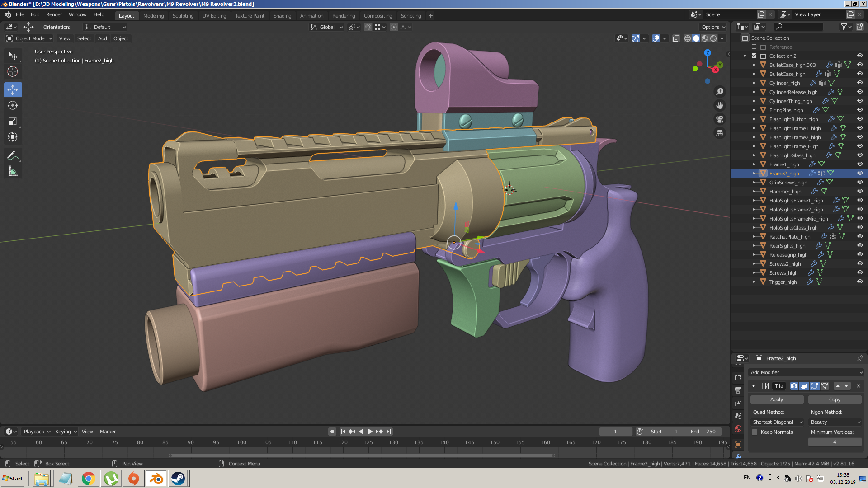Screen dimensions: 868x488
Task: Jump to the timeline start frame
Action: [343, 432]
